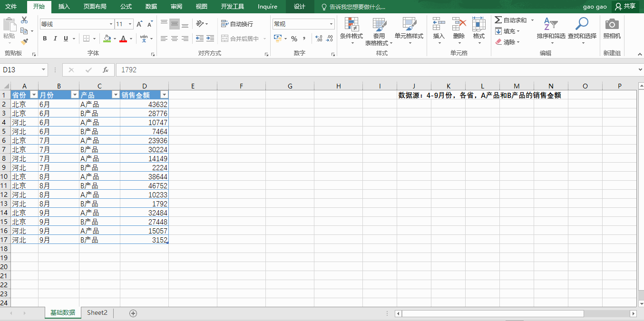Open Cell Styles icon
Screen dimensions: 644x321
pyautogui.click(x=409, y=24)
